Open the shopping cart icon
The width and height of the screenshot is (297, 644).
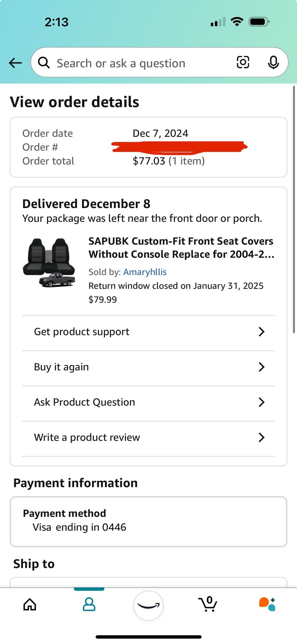tap(208, 604)
